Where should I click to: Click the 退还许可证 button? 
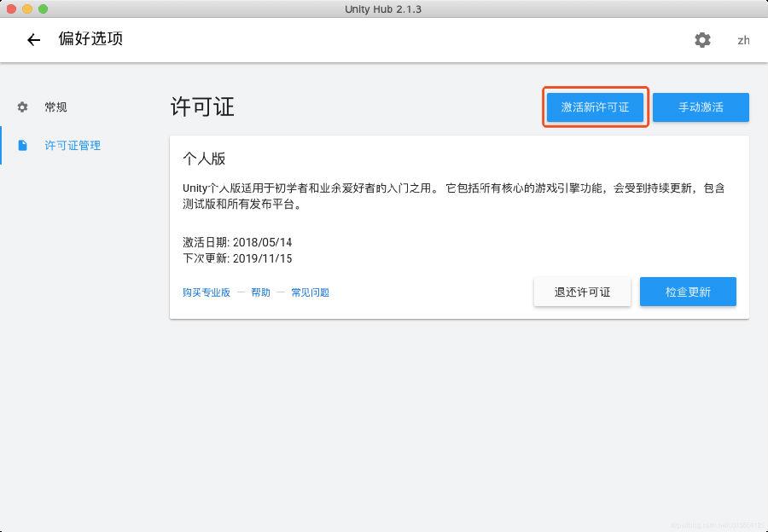tap(582, 292)
